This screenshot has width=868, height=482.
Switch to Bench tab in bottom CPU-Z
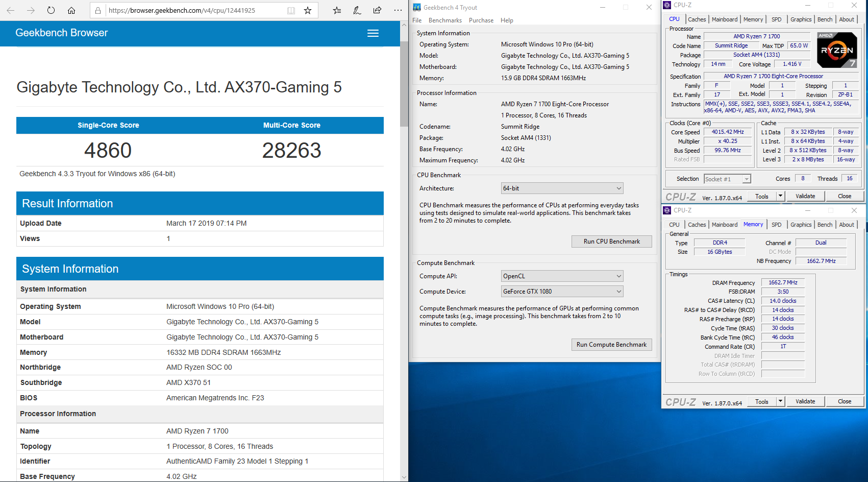[x=825, y=225]
